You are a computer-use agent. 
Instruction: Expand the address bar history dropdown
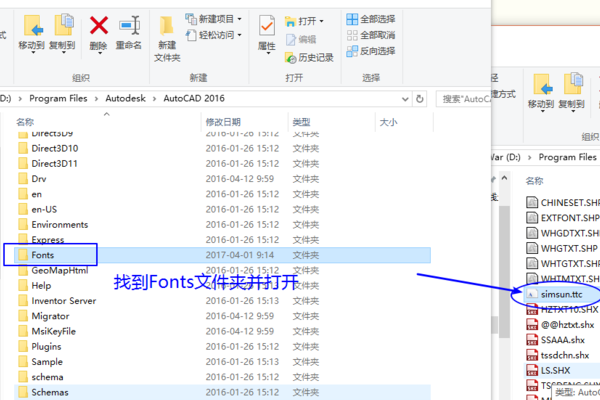405,99
